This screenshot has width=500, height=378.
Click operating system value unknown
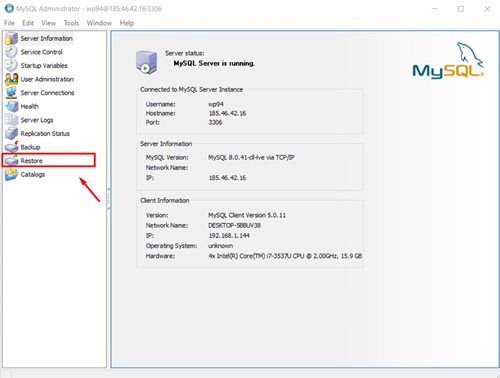tap(220, 246)
